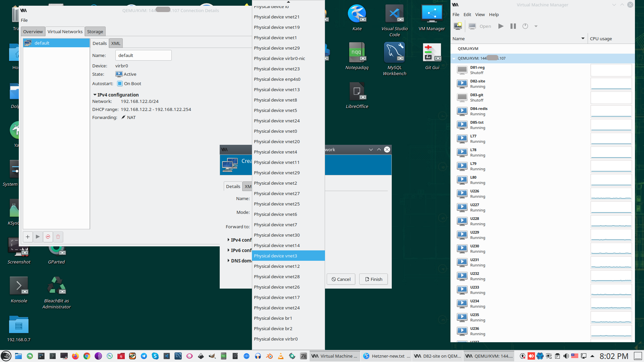Click the stop network red icon
Viewport: 644px width, 362px height.
48,237
